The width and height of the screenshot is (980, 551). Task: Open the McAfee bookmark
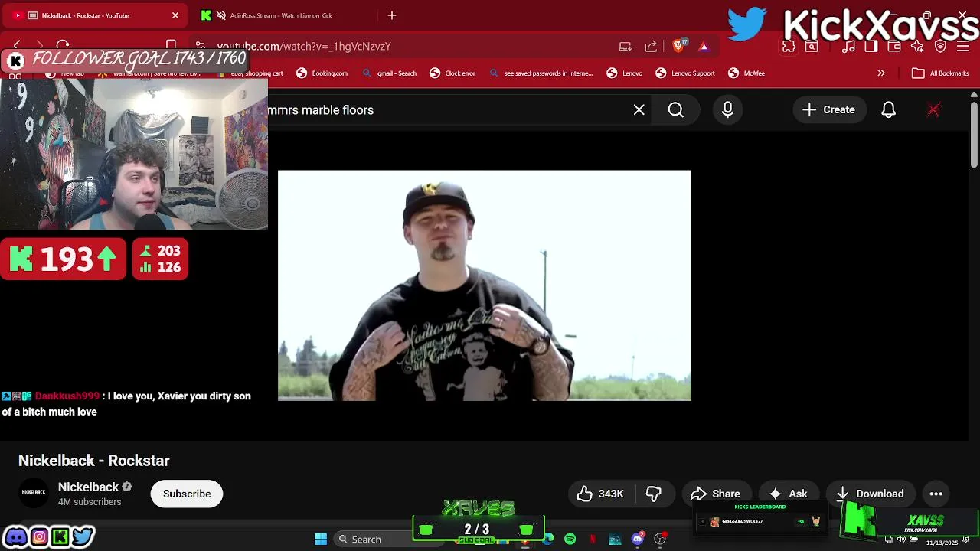(746, 73)
